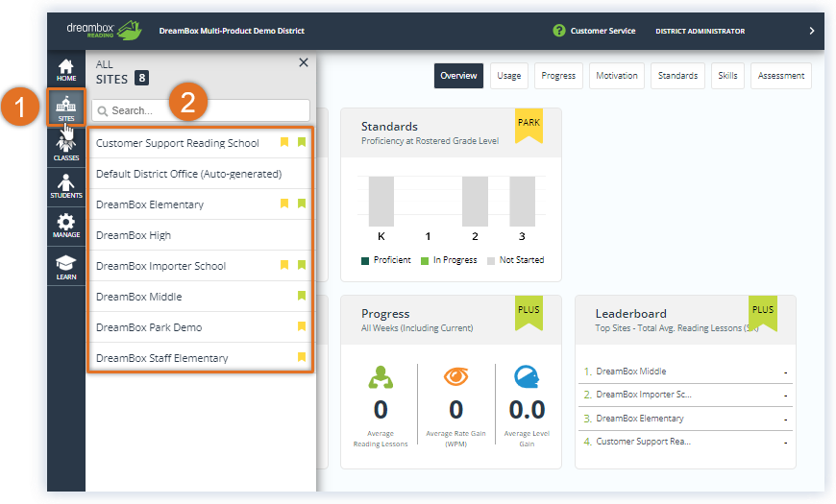Click green bookmark on DreamBox Importer School
This screenshot has width=836, height=504.
click(301, 265)
